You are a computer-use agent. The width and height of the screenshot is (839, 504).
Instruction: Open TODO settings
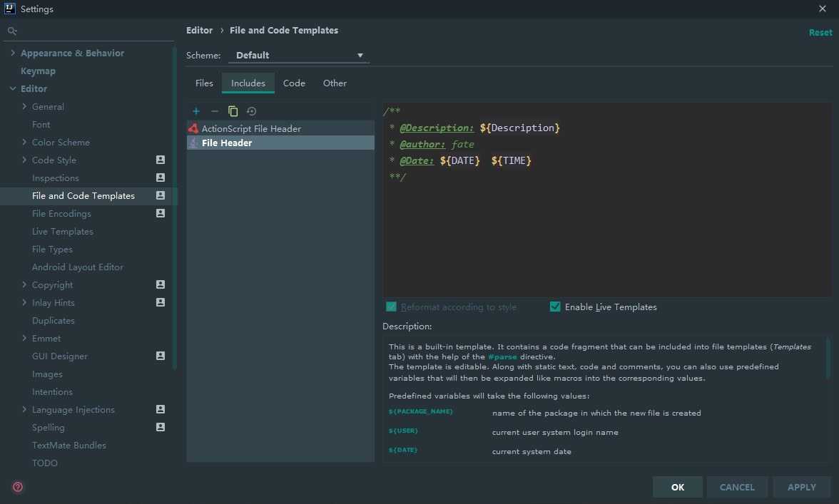coord(44,463)
